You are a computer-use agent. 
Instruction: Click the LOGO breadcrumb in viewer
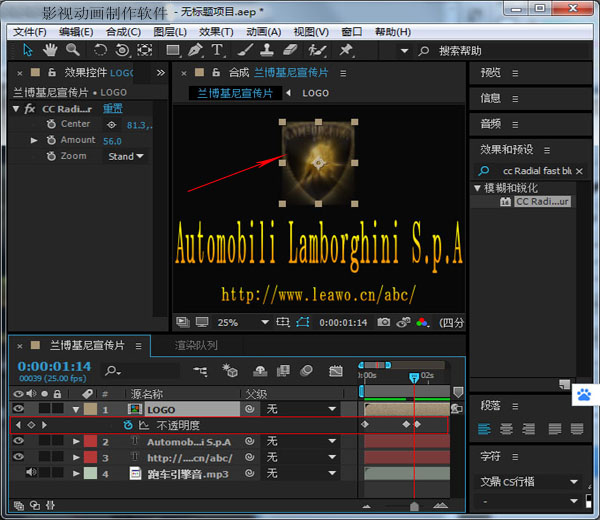coord(315,93)
